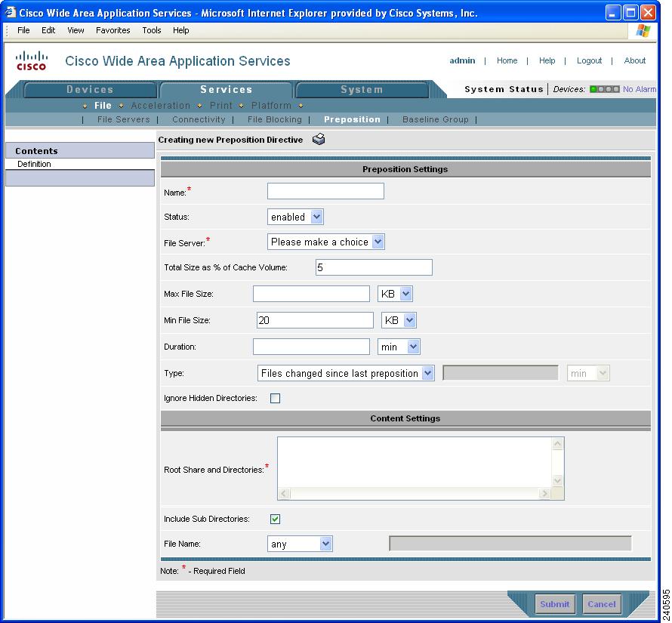Switch to the System tab
This screenshot has width=672, height=623.
click(x=362, y=90)
